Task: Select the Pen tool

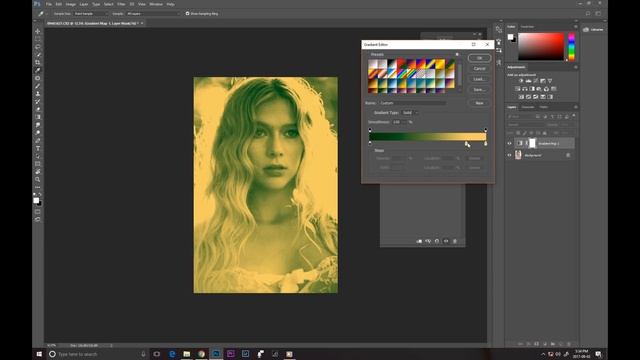Action: coord(38,140)
